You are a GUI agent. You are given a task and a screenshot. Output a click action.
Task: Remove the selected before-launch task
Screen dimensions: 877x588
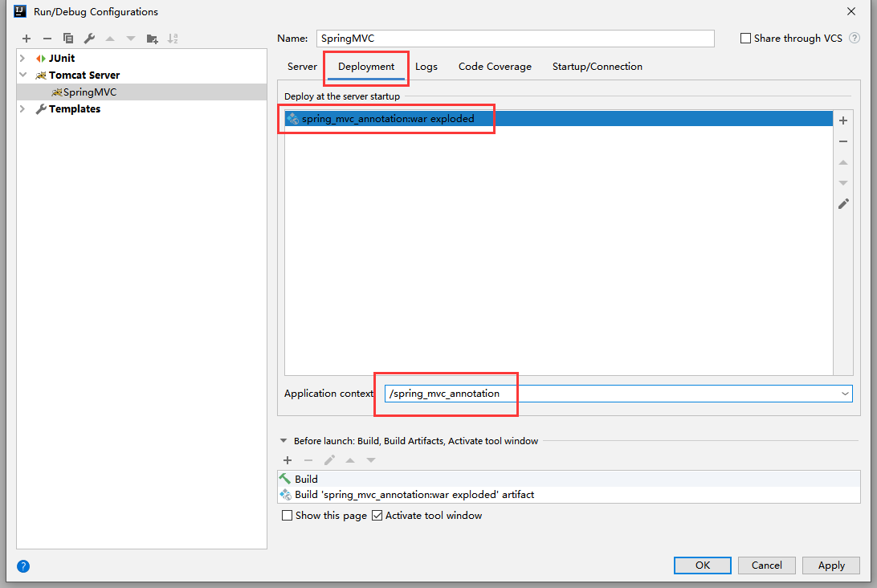(308, 460)
